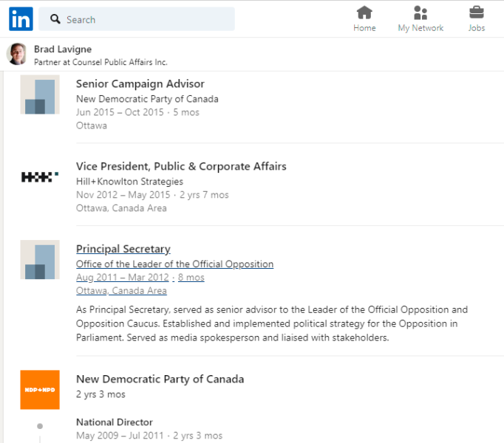Viewport: 504px width, 443px height.
Task: Open Vice President, Public & Corporate Affairs title
Action: pos(181,166)
